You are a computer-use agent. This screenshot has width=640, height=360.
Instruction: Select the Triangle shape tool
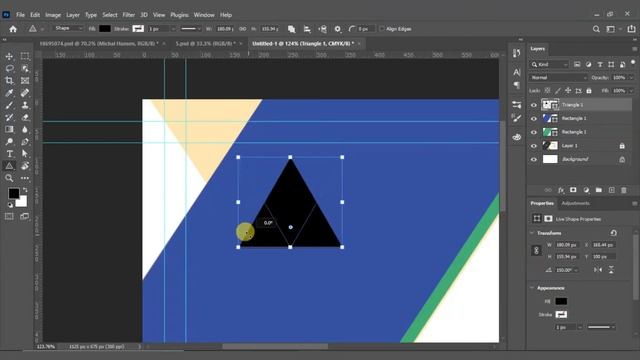coord(9,166)
